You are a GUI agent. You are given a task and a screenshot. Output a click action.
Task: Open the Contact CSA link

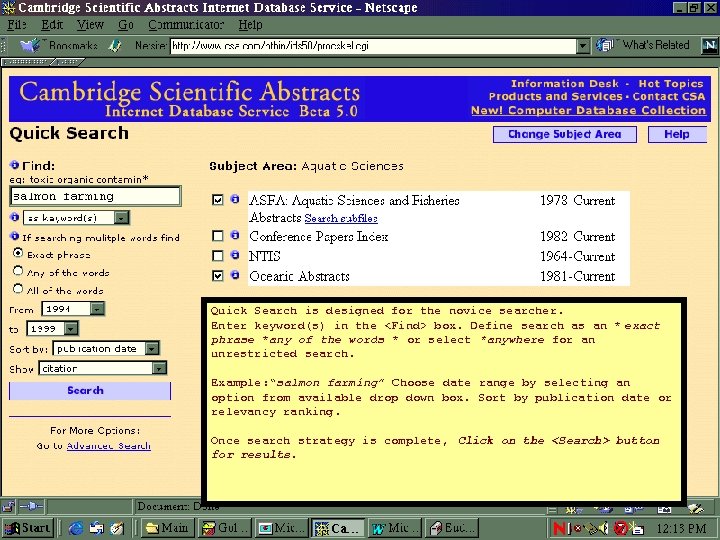(x=669, y=96)
